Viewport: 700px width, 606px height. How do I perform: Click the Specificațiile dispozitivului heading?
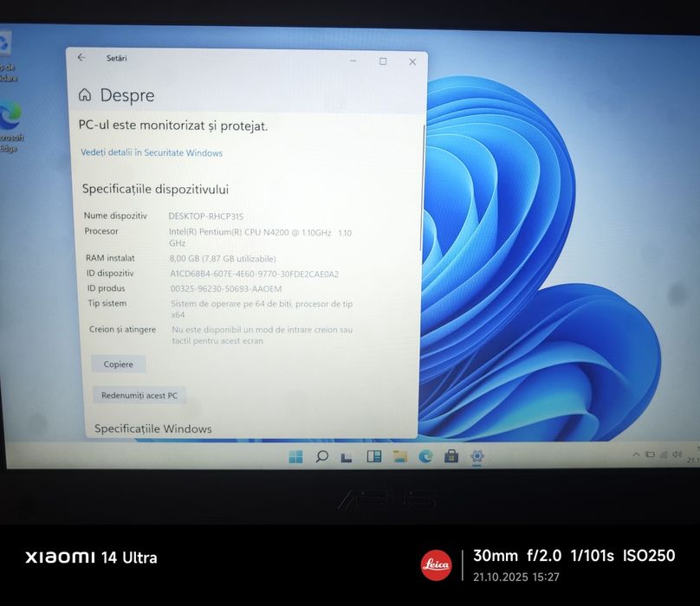[x=155, y=189]
